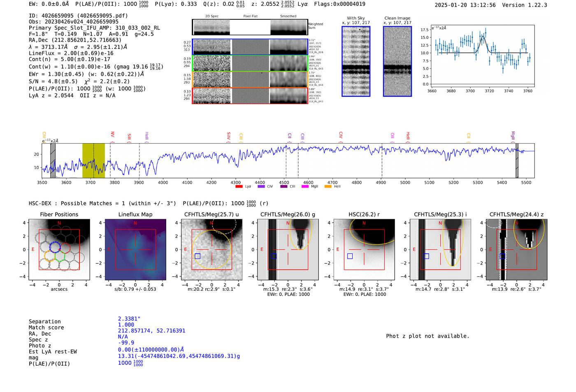This screenshot has width=576, height=392.
Task: Click the S/N = 4.8(±0.5) value
Action: (53, 81)
